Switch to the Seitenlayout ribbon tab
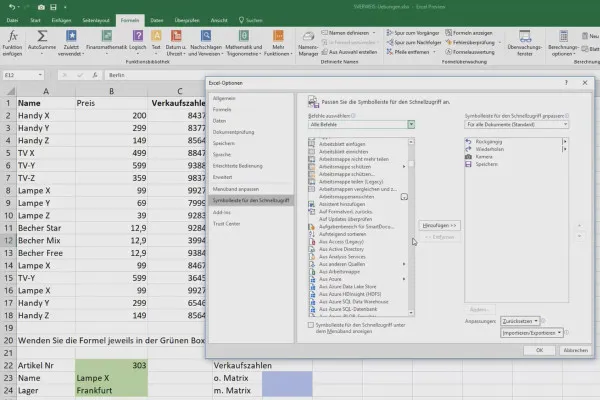The image size is (600, 400). [96, 20]
